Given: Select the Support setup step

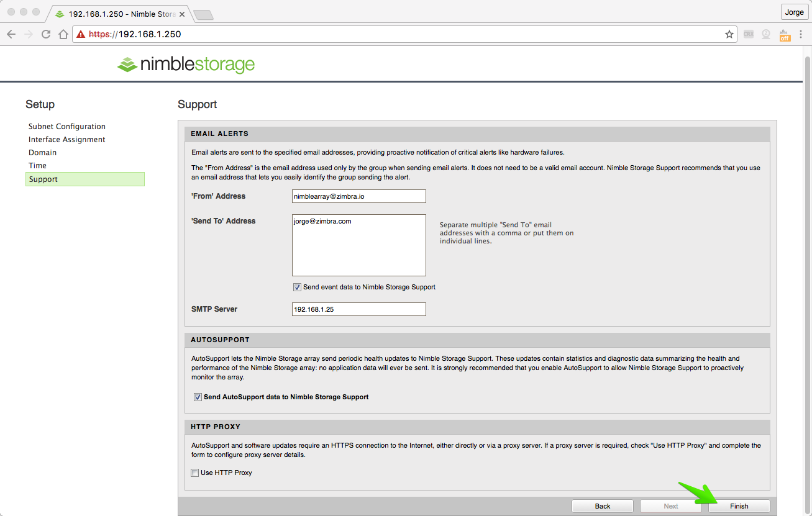Looking at the screenshot, I should 85,179.
